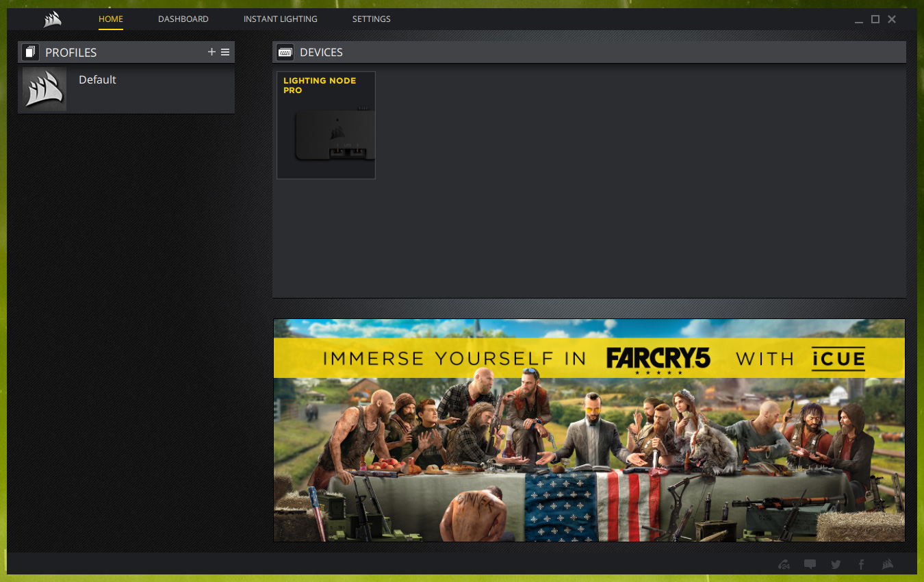
Task: Click the Profiles panel pages icon
Action: (x=30, y=52)
